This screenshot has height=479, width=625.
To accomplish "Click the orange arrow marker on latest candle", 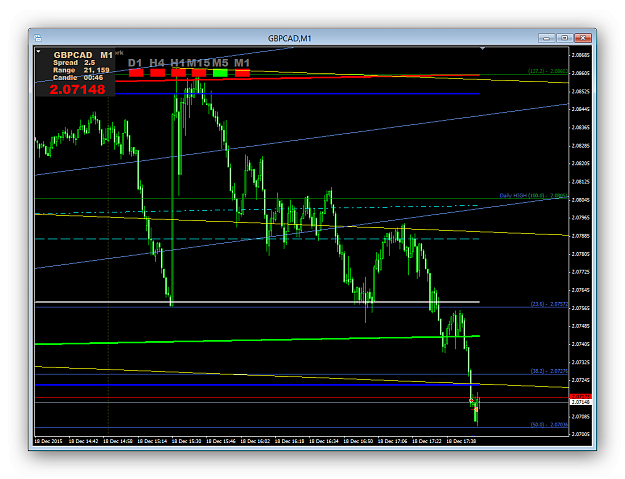I will coord(476,409).
